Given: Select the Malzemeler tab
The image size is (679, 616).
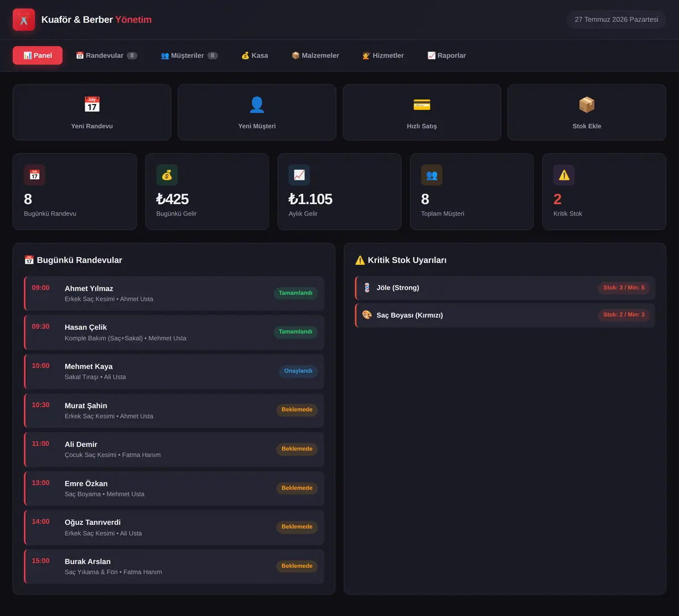Looking at the screenshot, I should [x=315, y=55].
